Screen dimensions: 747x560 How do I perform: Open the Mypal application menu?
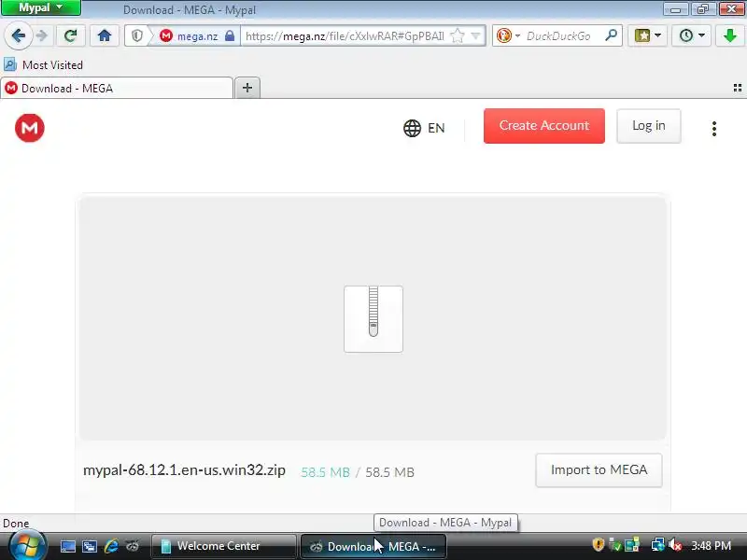(x=40, y=7)
